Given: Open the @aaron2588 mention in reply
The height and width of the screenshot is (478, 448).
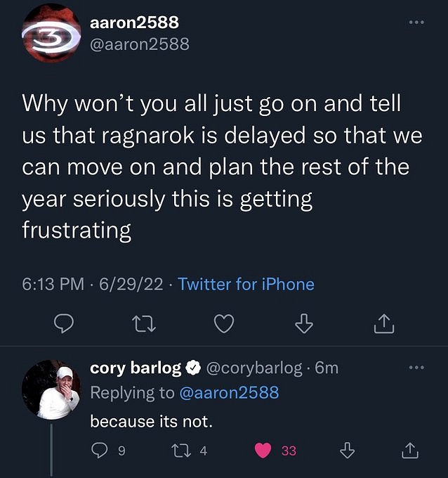Looking at the screenshot, I should 229,392.
